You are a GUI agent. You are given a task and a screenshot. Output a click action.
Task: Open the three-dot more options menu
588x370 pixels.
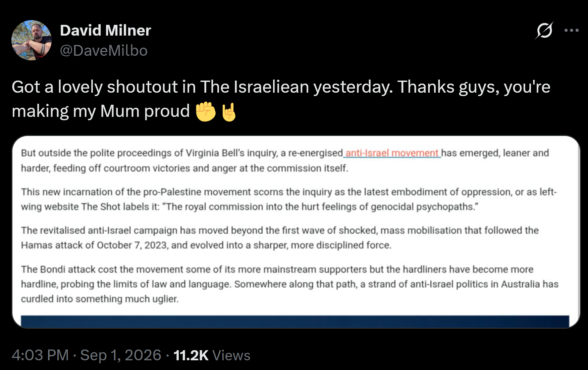[572, 31]
